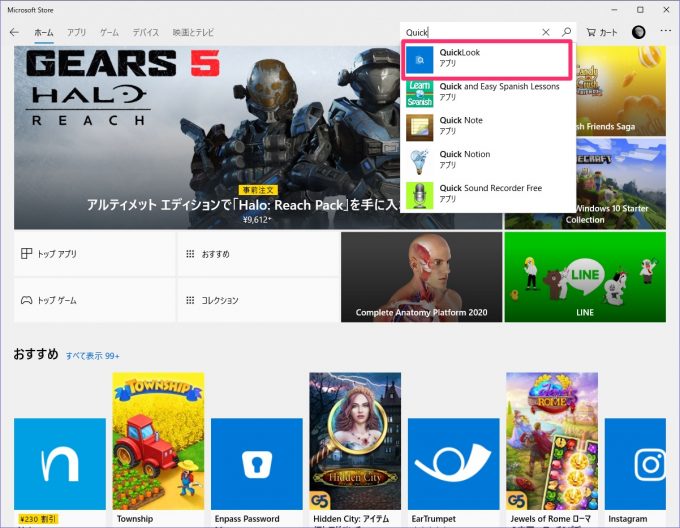Open Complete Anatomy Platform 2020 tile
Viewport: 680px width, 528px height.
click(422, 277)
